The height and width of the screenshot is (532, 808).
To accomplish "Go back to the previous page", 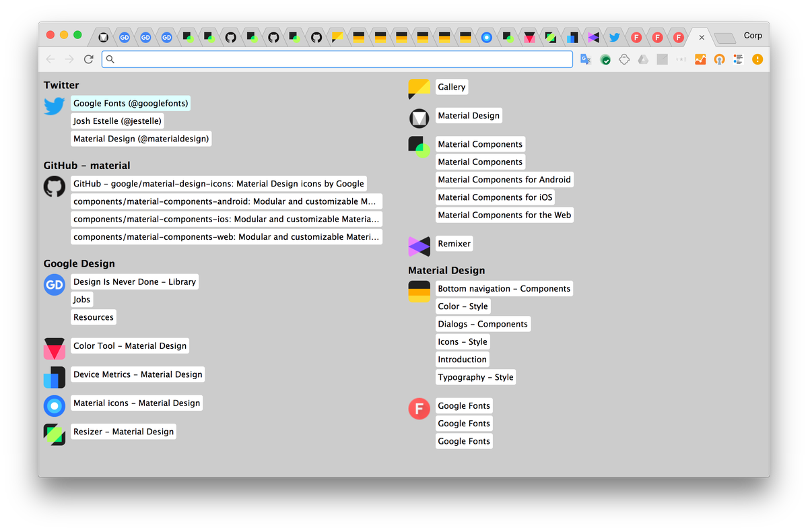I will 50,59.
